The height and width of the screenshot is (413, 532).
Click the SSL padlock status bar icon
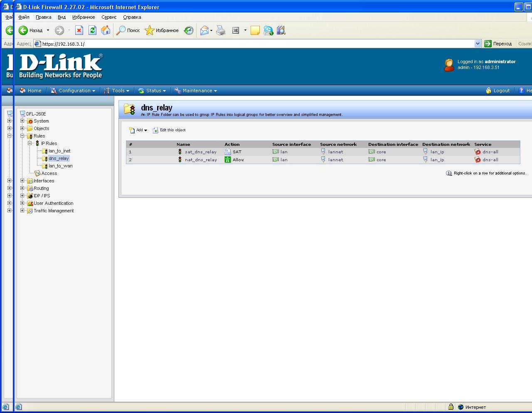click(x=451, y=407)
